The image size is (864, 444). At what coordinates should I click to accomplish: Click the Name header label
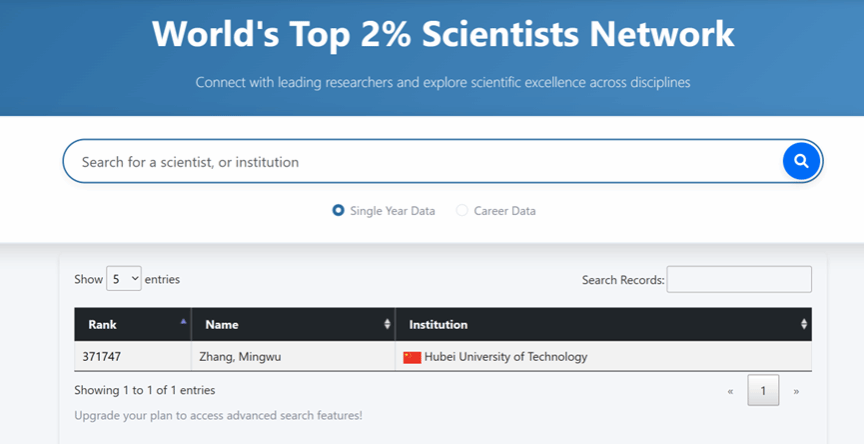222,324
